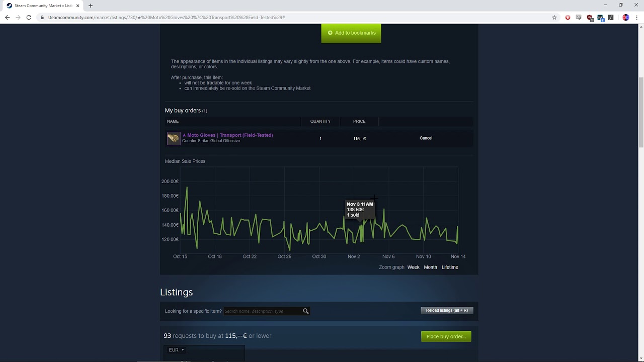Bookmark this page with the star icon
644x362 pixels.
[554, 17]
